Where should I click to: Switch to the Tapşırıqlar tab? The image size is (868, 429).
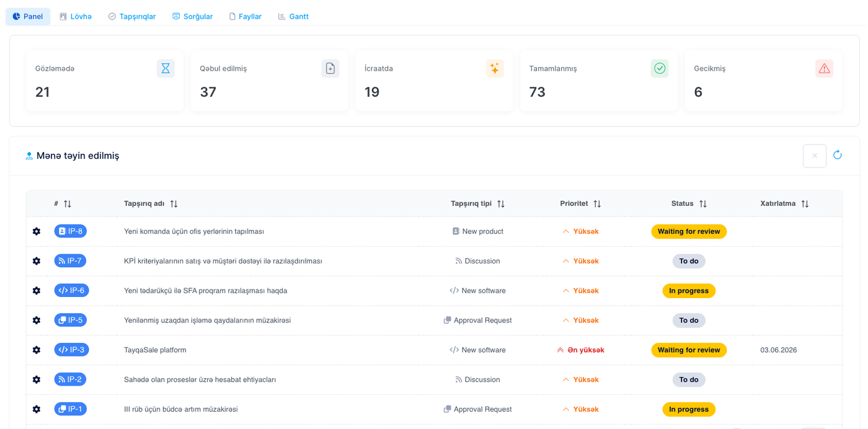(131, 17)
